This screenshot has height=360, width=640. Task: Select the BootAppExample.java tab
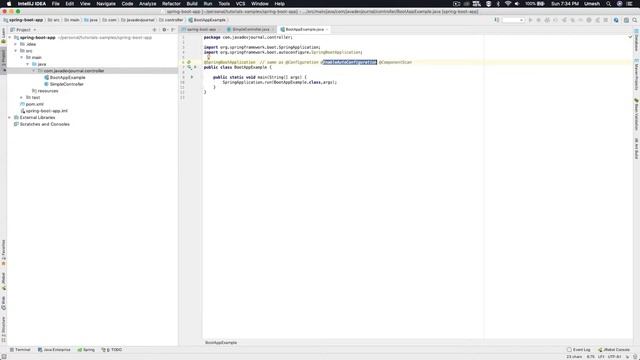point(304,29)
